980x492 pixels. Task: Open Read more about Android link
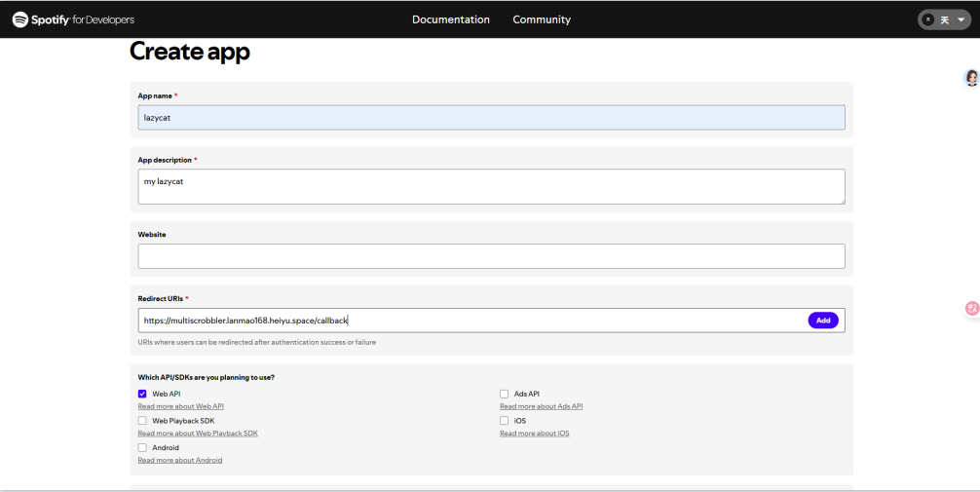[180, 460]
